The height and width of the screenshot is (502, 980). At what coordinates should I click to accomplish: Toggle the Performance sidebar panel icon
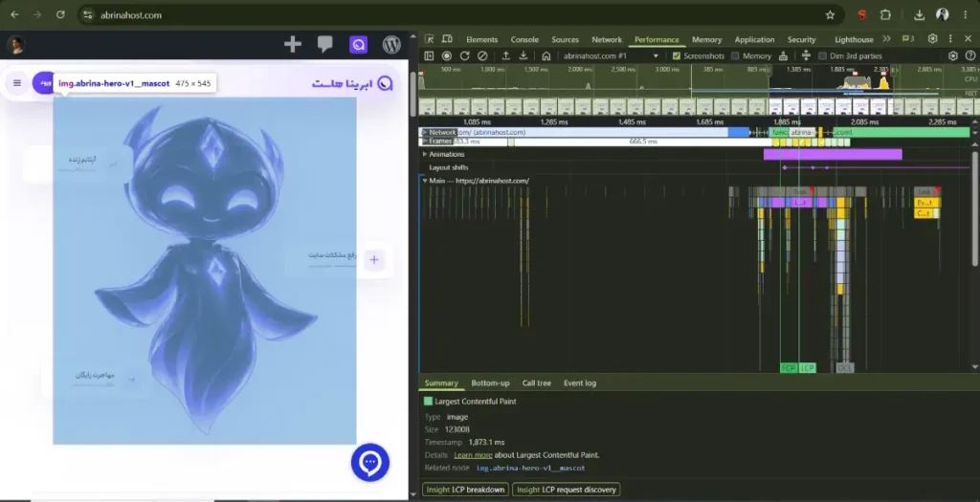pos(429,55)
